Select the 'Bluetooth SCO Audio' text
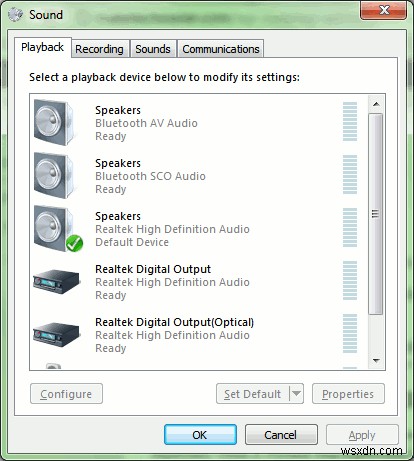The image size is (414, 461). pos(150,176)
